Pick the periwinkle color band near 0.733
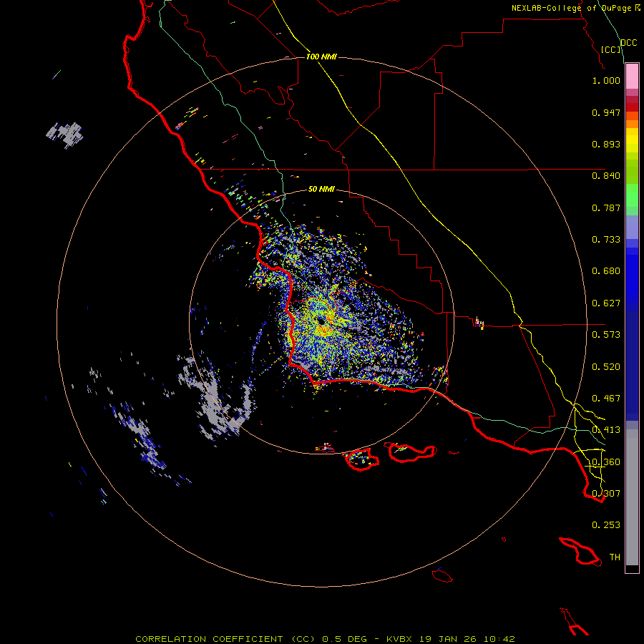Screen dimensions: 644x644 tap(632, 228)
